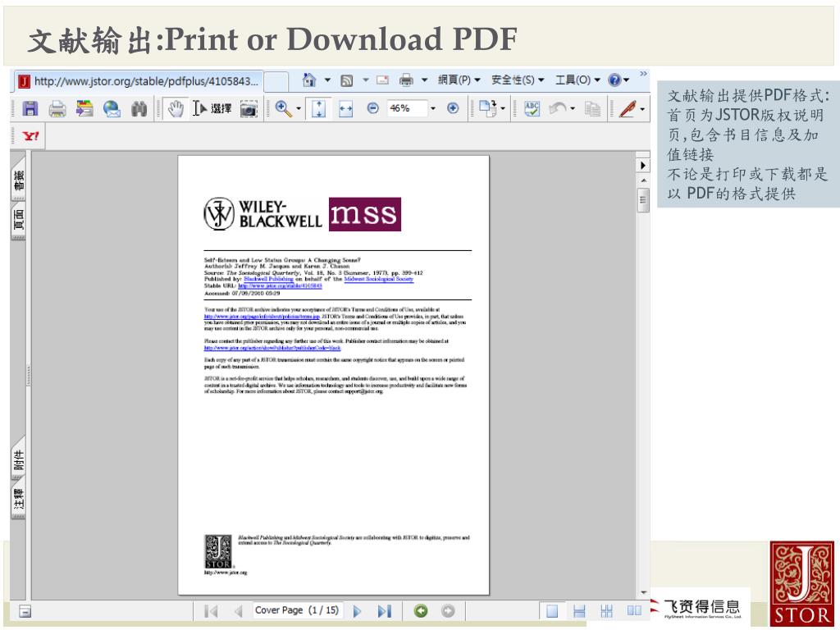Open the Undo dropdown arrow

click(573, 109)
